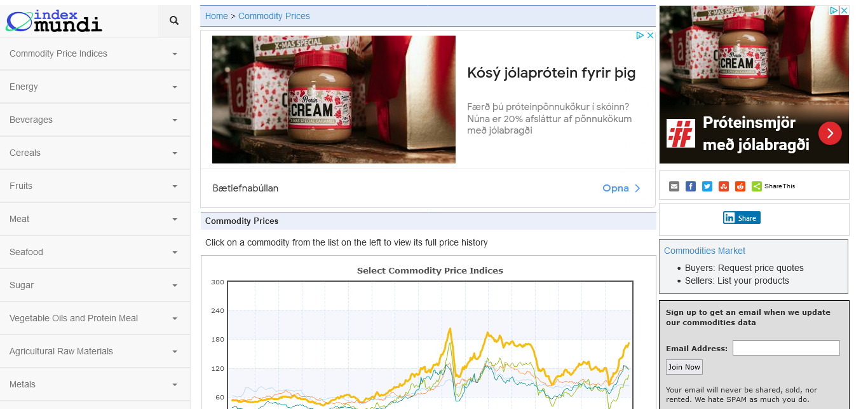Open the Commodities Market link
The image size is (868, 409).
tap(704, 251)
